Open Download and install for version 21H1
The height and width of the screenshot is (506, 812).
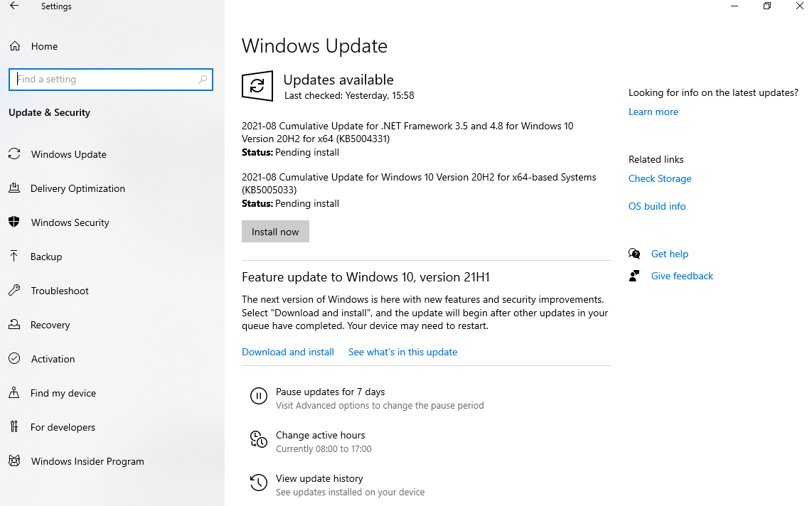point(288,352)
